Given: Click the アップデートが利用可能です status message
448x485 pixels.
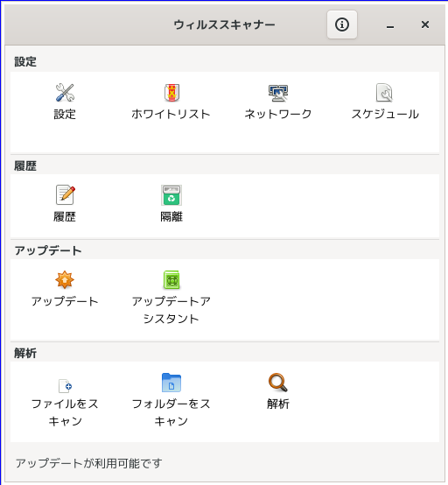Looking at the screenshot, I should pos(88,463).
